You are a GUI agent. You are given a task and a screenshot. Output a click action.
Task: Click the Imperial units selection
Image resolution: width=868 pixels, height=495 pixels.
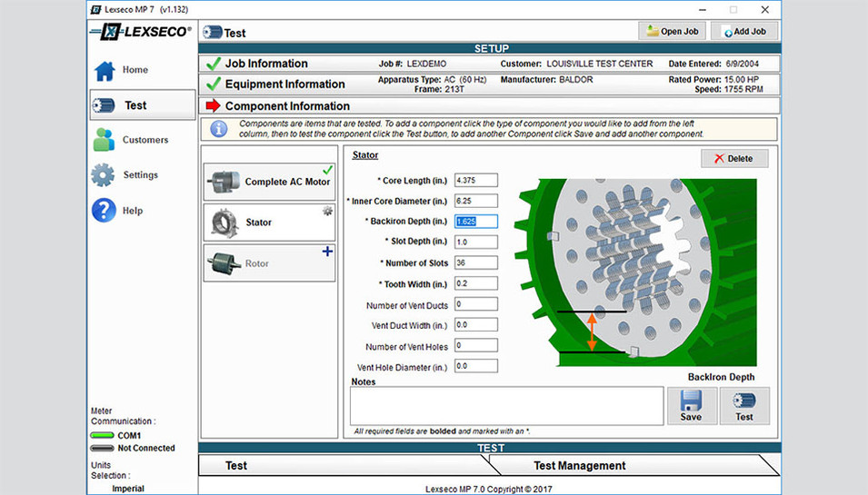pyautogui.click(x=128, y=489)
